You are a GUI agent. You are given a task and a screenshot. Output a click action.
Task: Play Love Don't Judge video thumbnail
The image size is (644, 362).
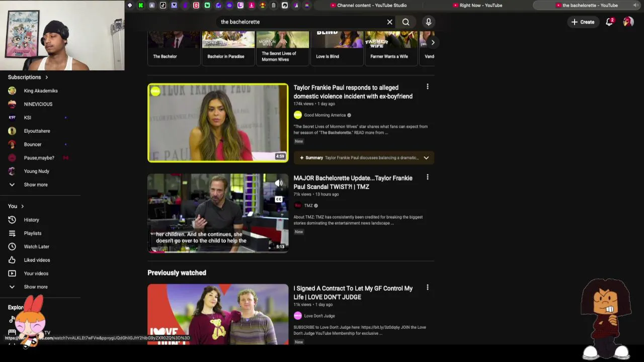(x=218, y=314)
